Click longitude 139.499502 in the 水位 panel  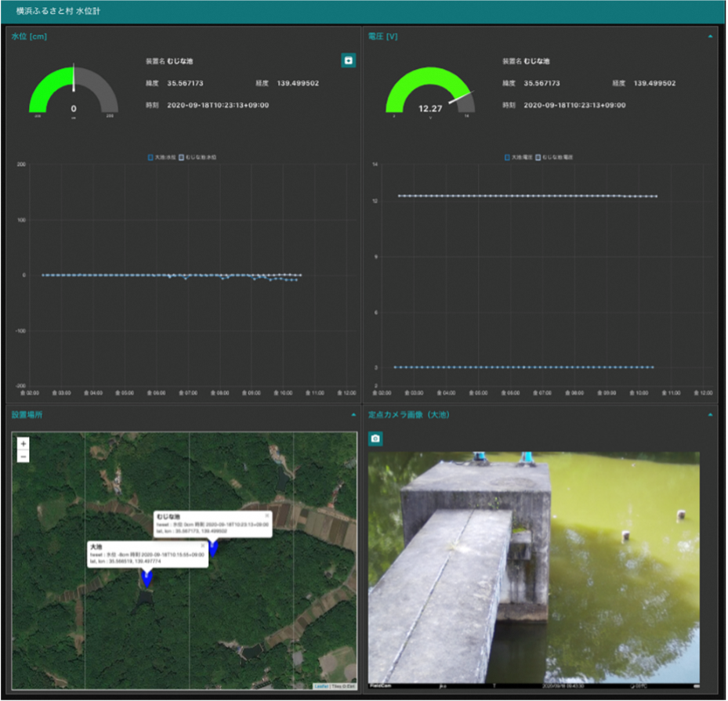pos(298,84)
